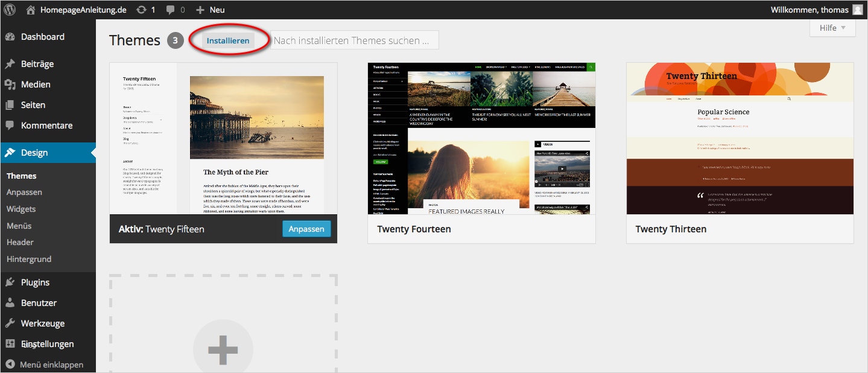Go to the Anpassen submenu entry

[24, 193]
